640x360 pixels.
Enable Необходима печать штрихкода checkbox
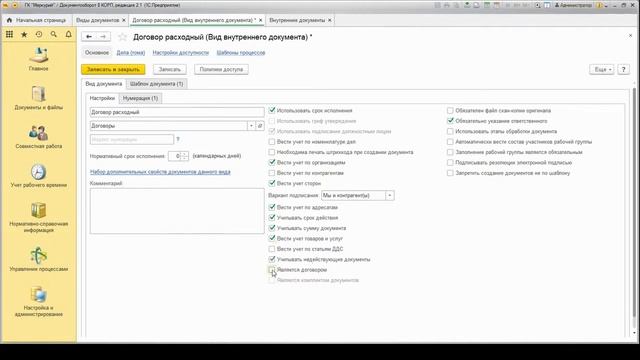pos(272,152)
